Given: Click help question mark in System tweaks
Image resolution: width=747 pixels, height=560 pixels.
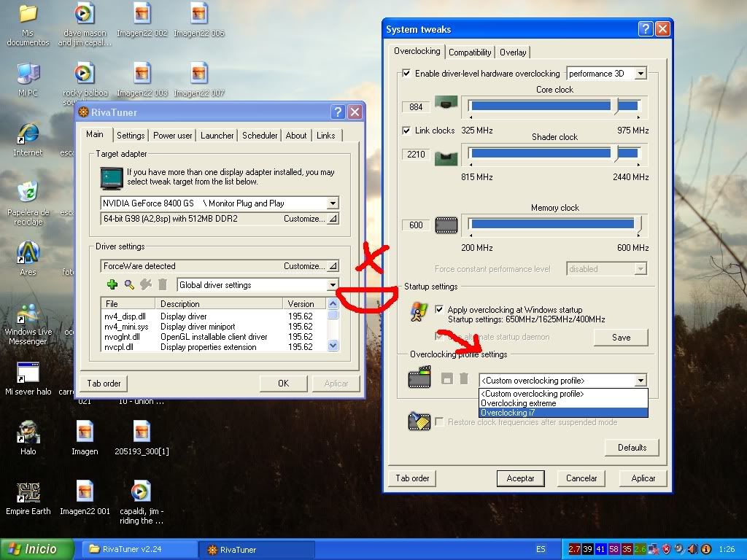Looking at the screenshot, I should click(646, 29).
